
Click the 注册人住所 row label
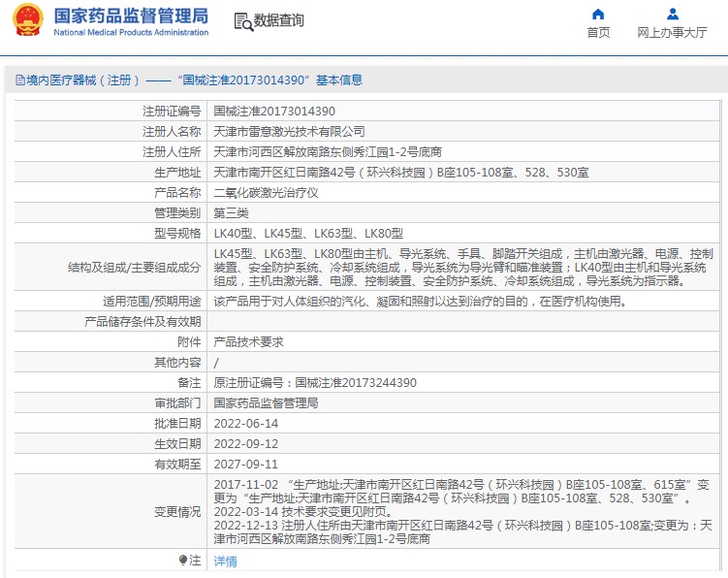click(x=172, y=152)
